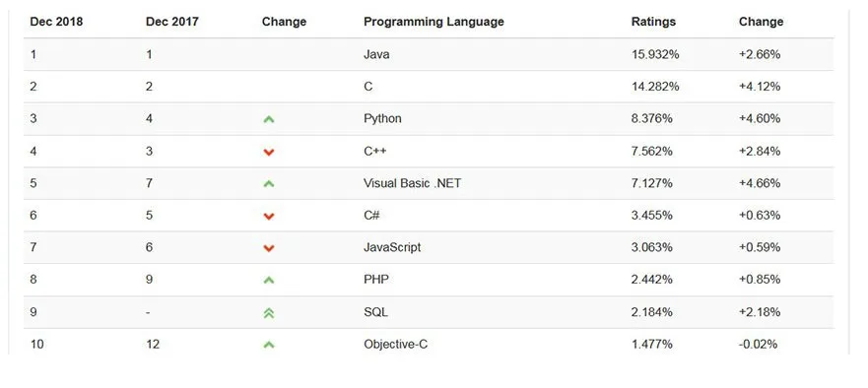
Task: Click the green up arrow beside Python
Action: (x=269, y=119)
